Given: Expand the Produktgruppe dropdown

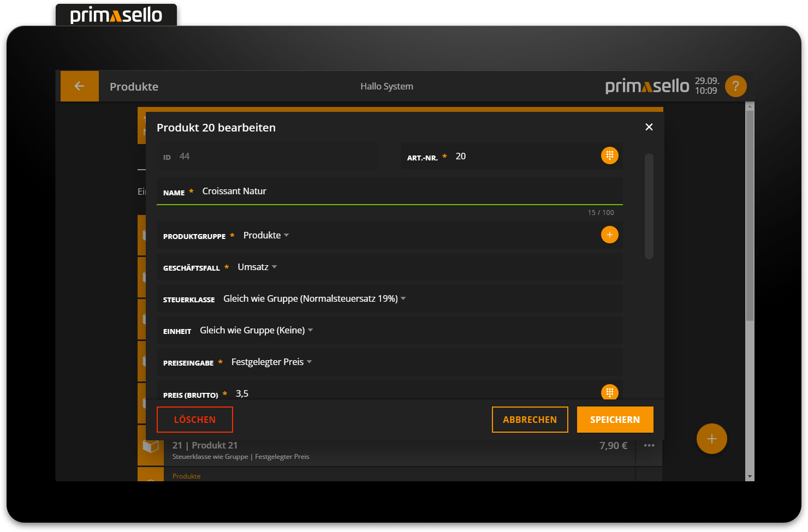Looking at the screenshot, I should pos(266,236).
